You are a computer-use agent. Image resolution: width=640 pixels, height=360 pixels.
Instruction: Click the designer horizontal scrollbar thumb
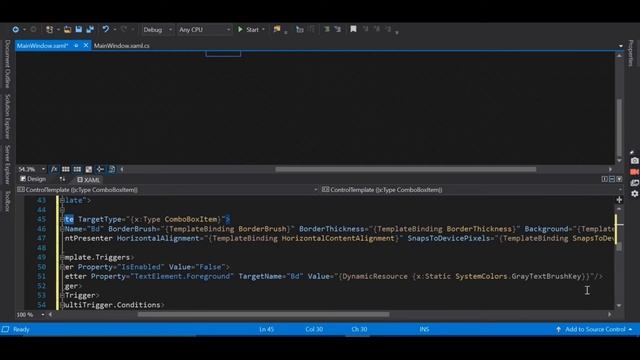(x=406, y=169)
